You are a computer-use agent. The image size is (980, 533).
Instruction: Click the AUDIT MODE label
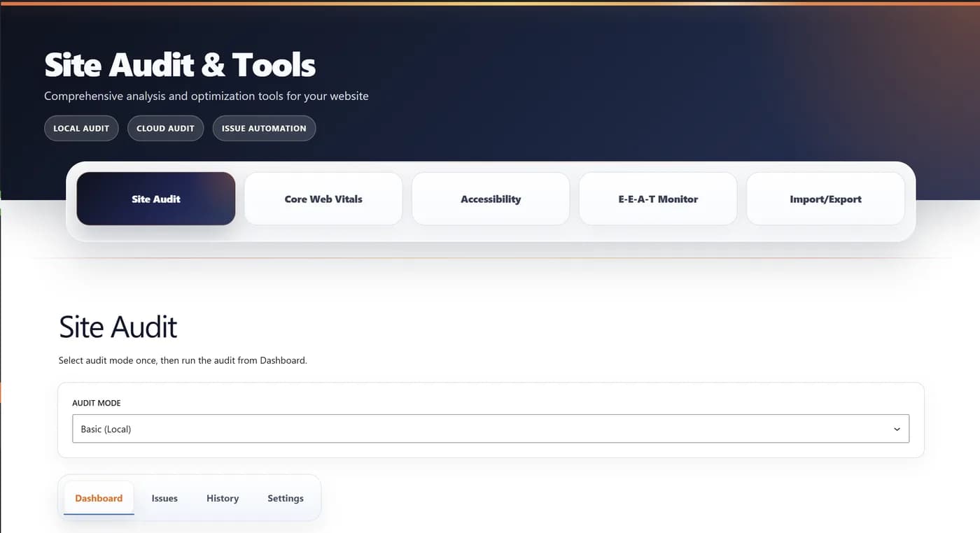pyautogui.click(x=97, y=403)
